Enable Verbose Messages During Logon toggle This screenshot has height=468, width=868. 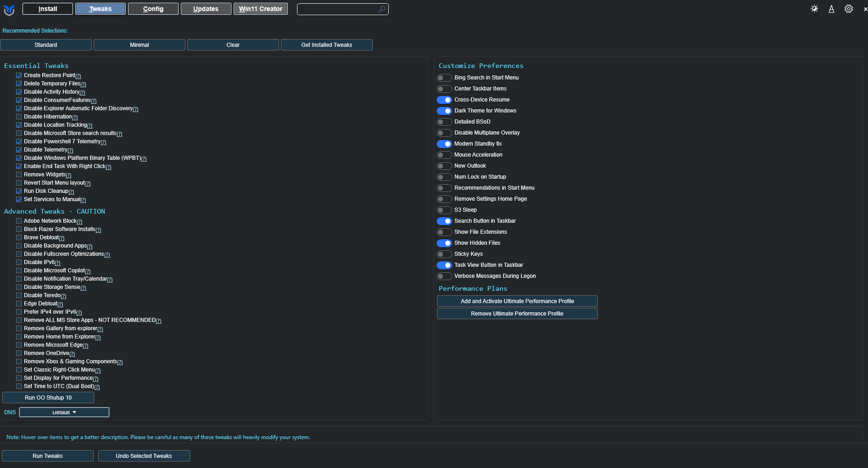tap(444, 276)
